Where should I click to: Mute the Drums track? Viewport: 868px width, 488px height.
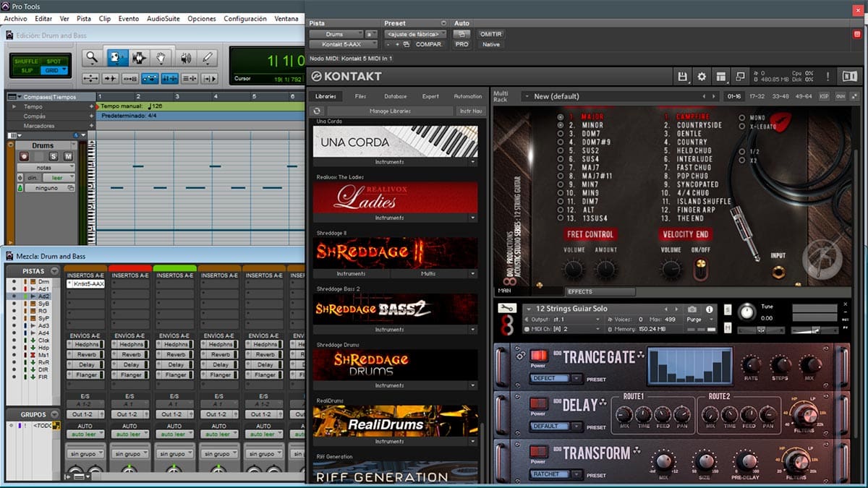coord(68,156)
